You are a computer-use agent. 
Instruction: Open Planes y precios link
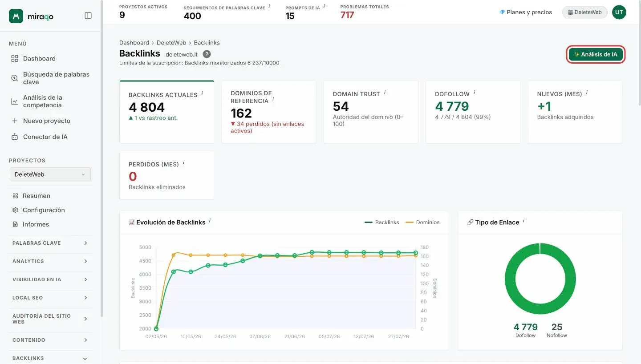(x=525, y=12)
